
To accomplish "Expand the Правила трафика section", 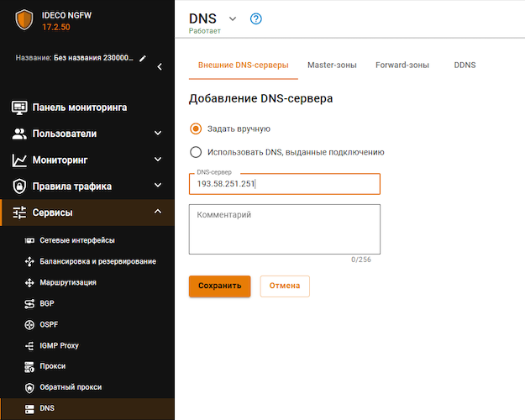I will pyautogui.click(x=158, y=186).
